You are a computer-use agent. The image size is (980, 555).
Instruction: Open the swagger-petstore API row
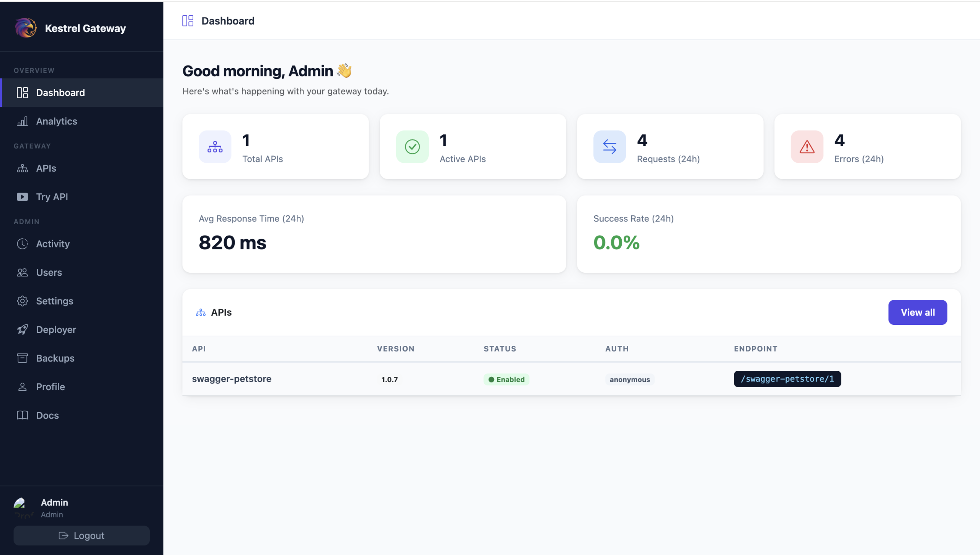coord(572,379)
